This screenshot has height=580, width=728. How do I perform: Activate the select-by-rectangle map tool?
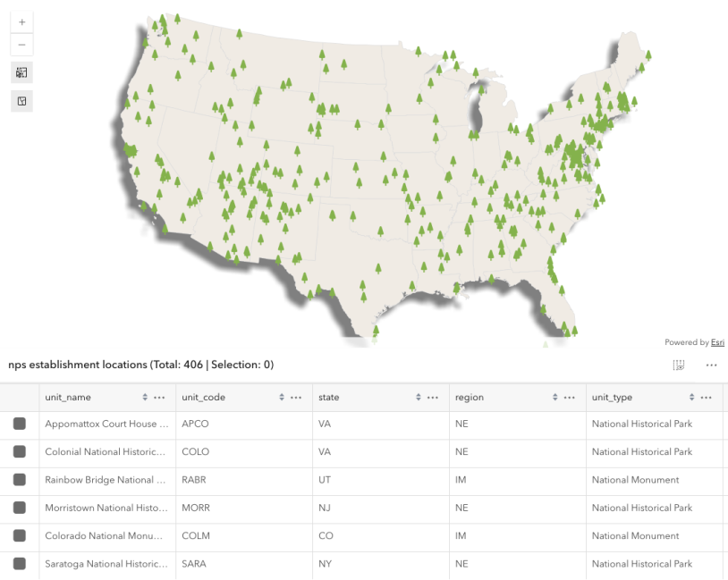point(22,72)
